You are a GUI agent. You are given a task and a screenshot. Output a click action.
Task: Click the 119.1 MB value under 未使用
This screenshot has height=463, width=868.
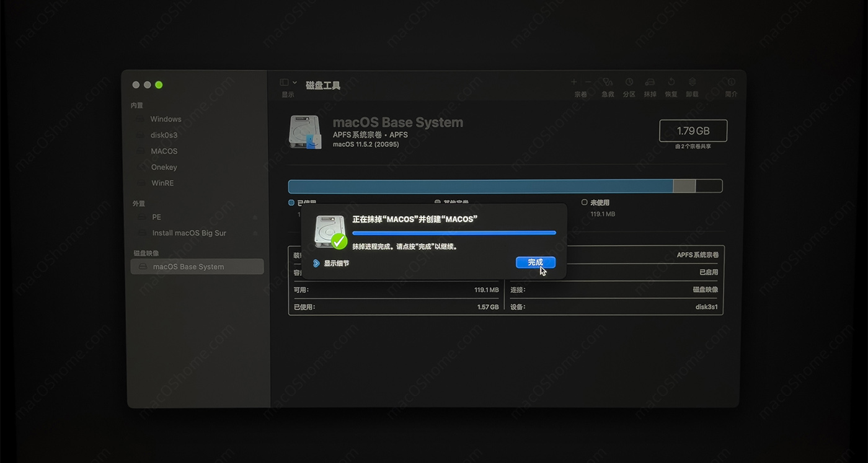603,214
